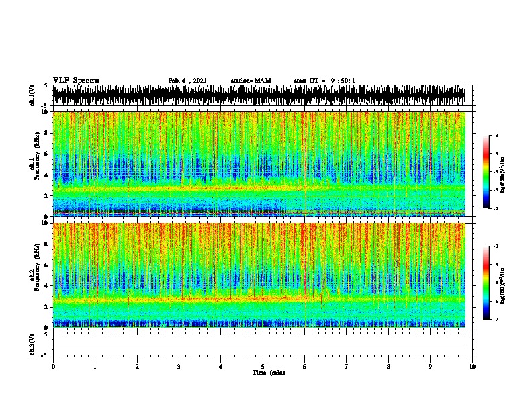The width and height of the screenshot is (532, 411).
Task: Click the ch.1(V) waveform panel
Action: click(x=263, y=95)
